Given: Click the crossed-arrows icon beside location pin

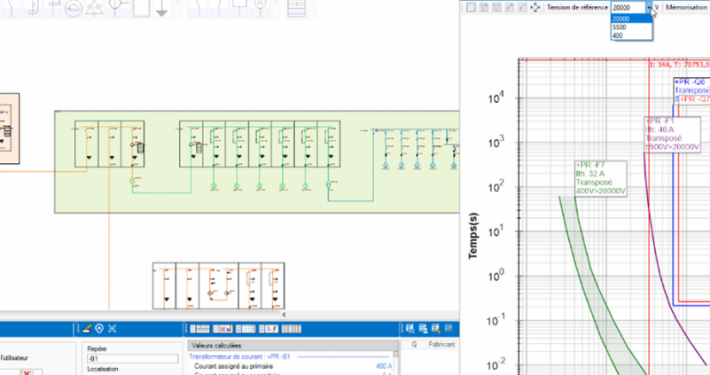Looking at the screenshot, I should (x=112, y=328).
